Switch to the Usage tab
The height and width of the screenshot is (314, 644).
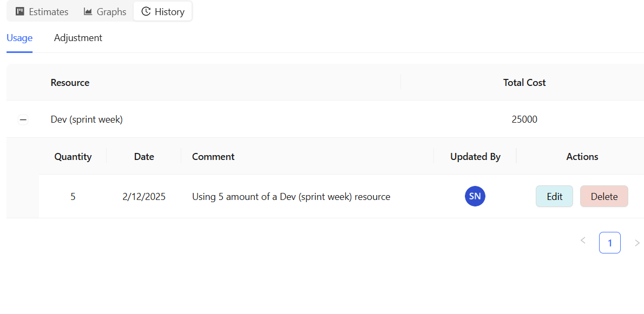(x=19, y=38)
